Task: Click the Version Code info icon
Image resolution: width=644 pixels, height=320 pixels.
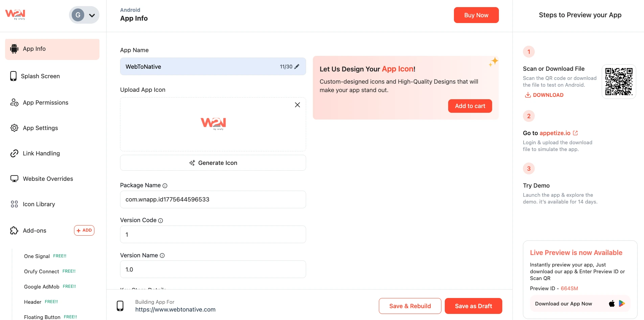Action: point(161,221)
